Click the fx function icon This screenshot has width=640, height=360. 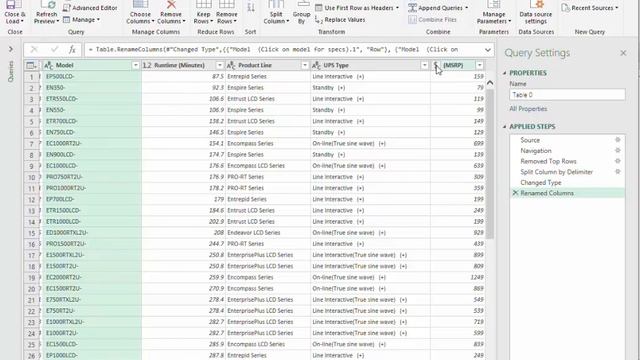coord(72,49)
